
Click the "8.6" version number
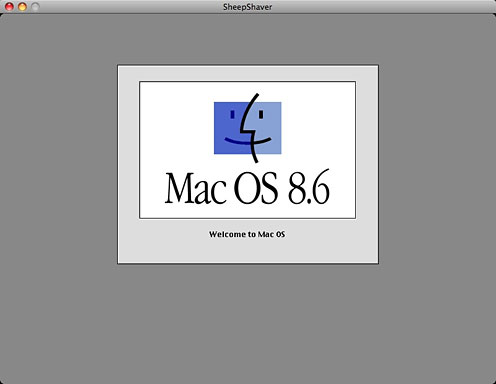[309, 187]
